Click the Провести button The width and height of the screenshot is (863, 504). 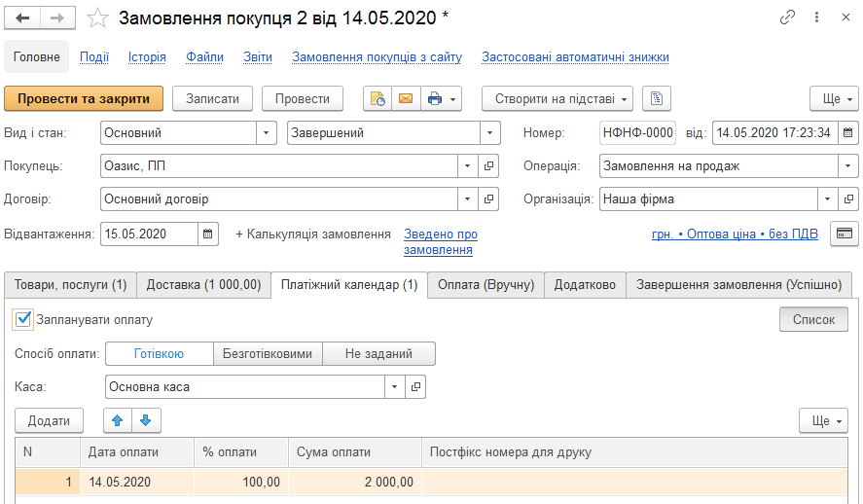303,98
